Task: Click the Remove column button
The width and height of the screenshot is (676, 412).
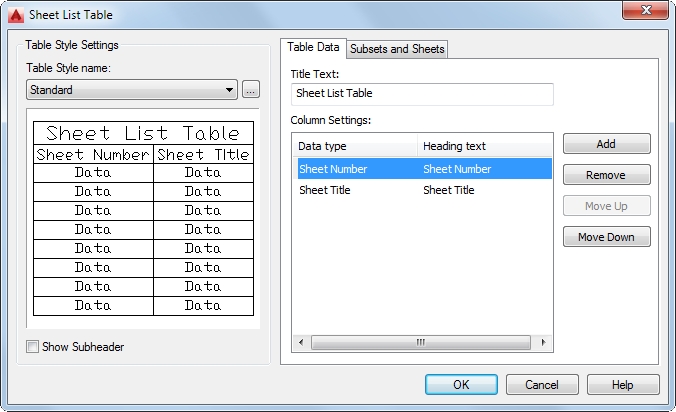Action: [606, 175]
